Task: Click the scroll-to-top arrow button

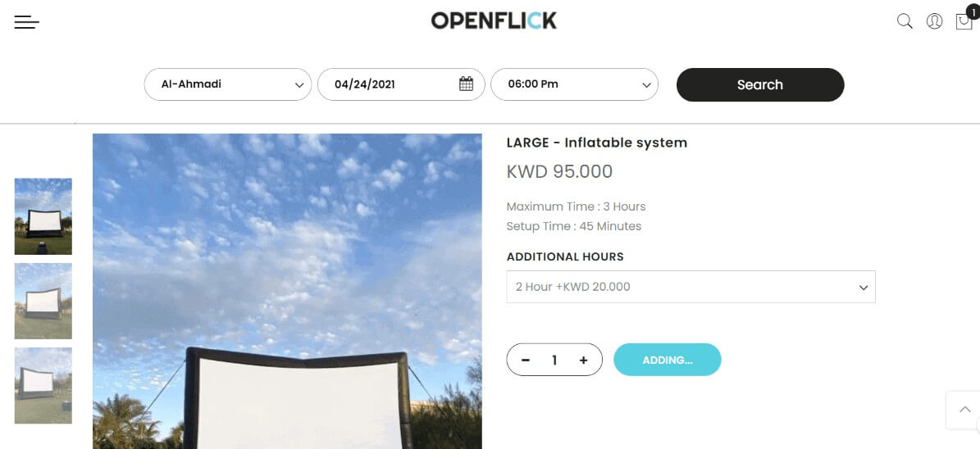Action: tap(965, 410)
